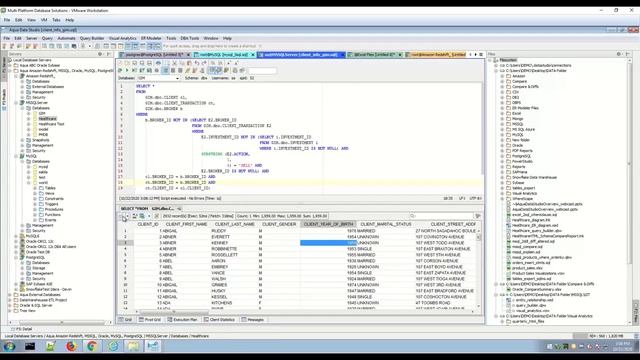Switch to the Pivot Grid results tab
This screenshot has width=640, height=360.
149,320
